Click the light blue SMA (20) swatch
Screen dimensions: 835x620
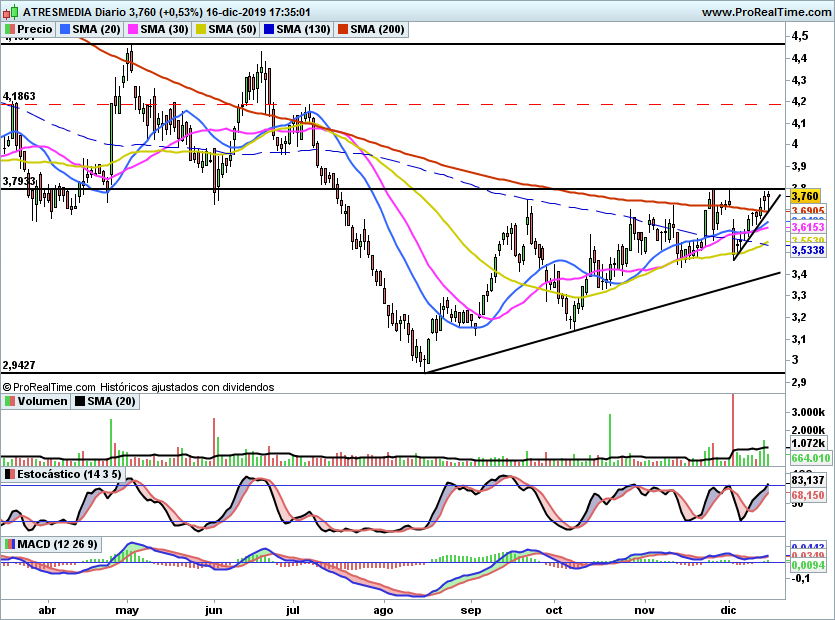pyautogui.click(x=64, y=29)
